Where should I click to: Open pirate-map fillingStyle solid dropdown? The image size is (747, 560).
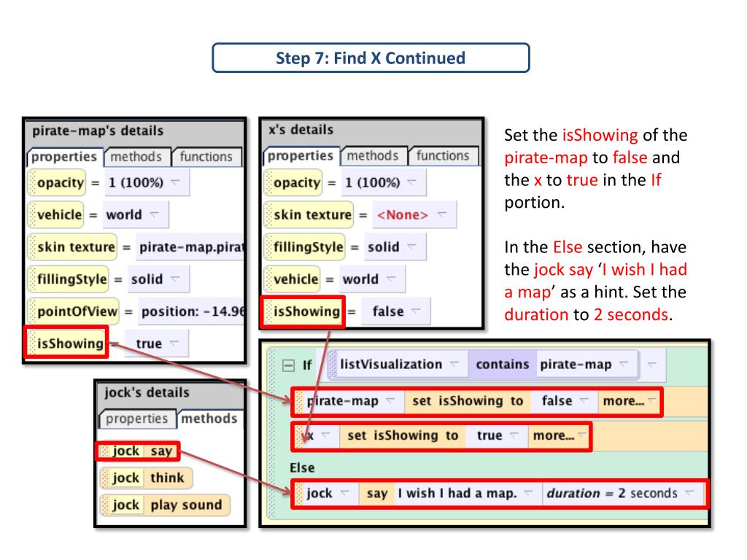pyautogui.click(x=158, y=279)
